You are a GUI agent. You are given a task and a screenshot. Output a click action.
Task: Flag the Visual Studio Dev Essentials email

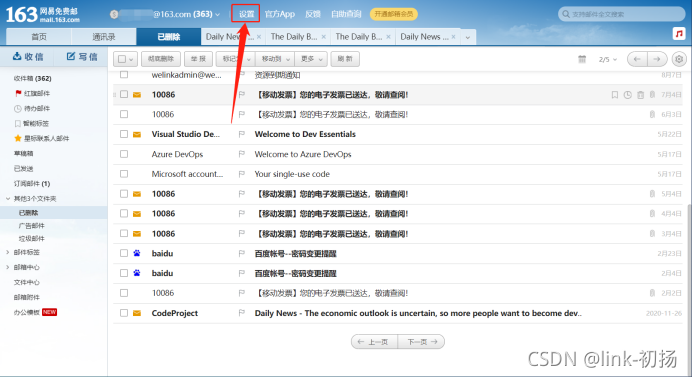point(241,134)
